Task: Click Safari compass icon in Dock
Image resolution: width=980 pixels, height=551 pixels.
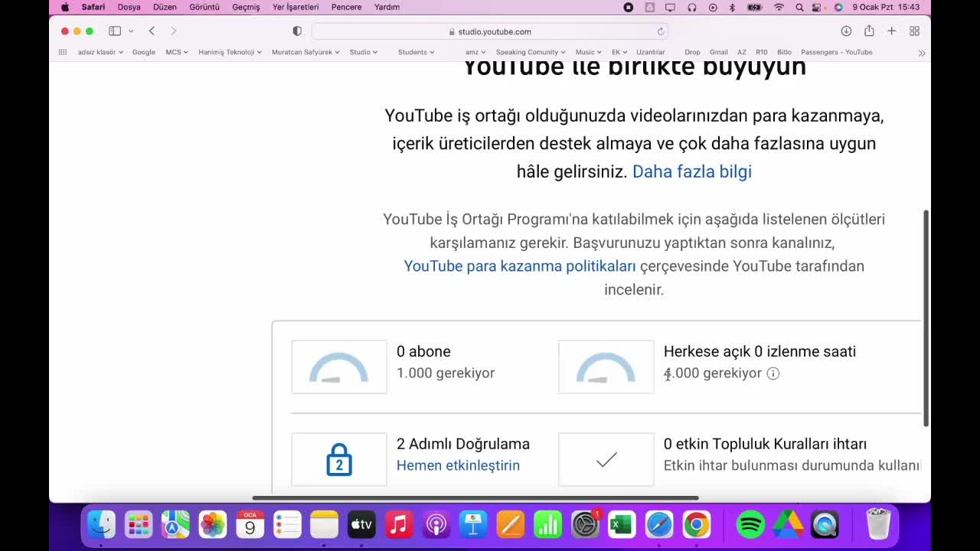Action: [x=659, y=525]
